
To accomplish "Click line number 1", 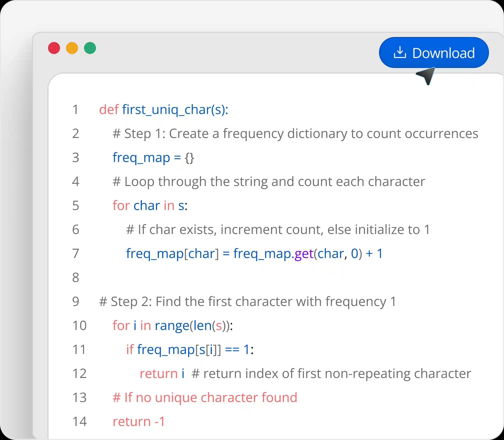I will 75,109.
